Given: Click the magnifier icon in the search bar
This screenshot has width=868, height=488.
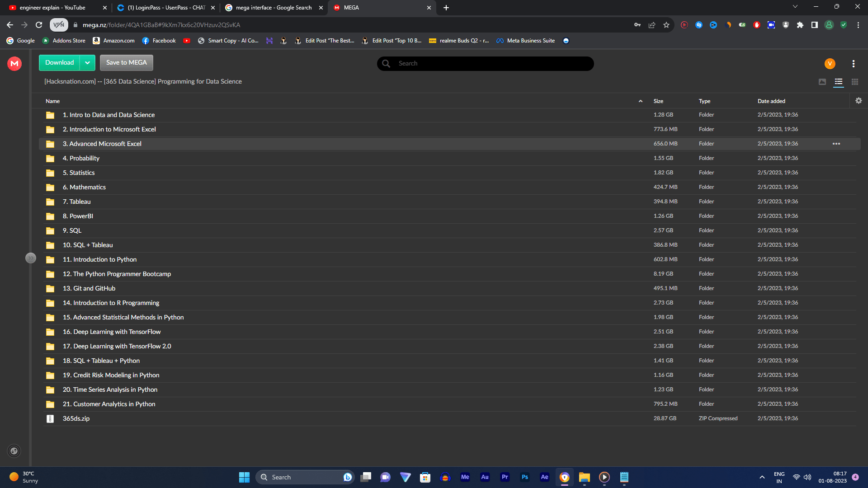Looking at the screenshot, I should pyautogui.click(x=386, y=63).
